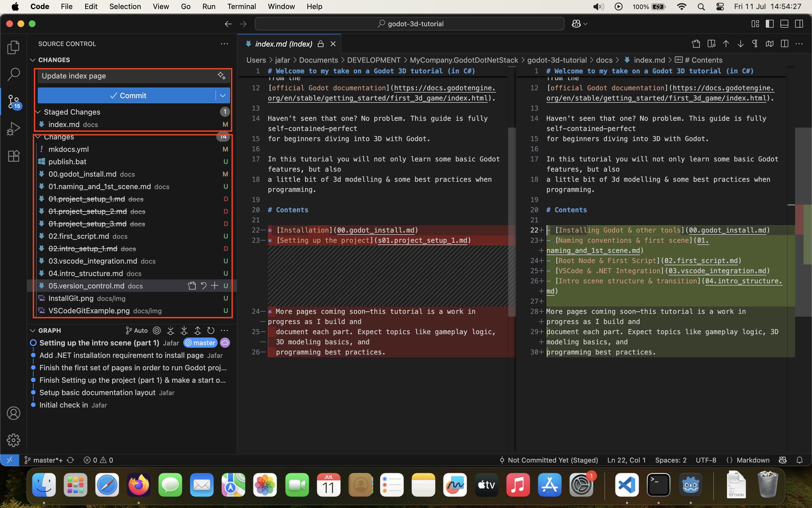Open editor more actions ellipsis

(799, 44)
